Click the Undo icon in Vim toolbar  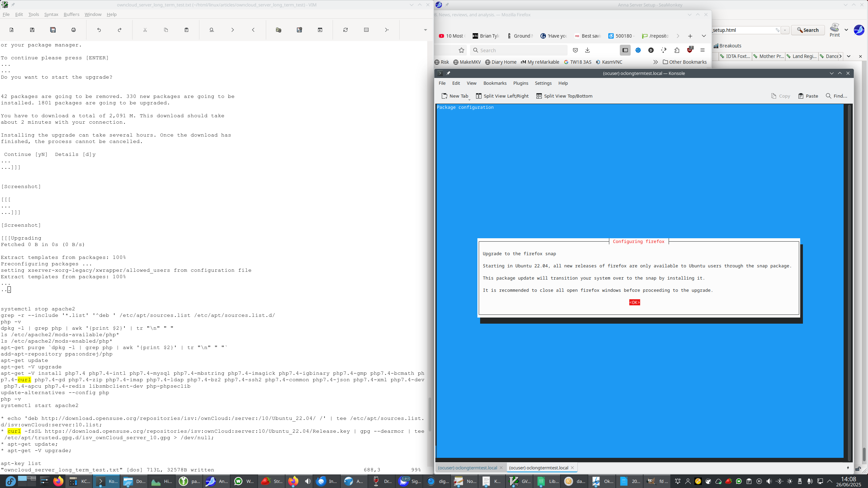[99, 30]
